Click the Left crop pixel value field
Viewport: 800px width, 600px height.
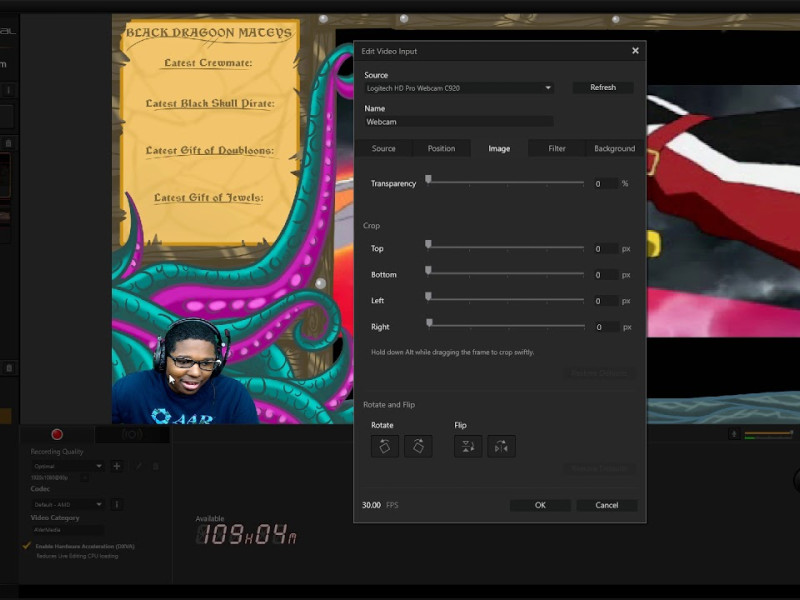605,301
